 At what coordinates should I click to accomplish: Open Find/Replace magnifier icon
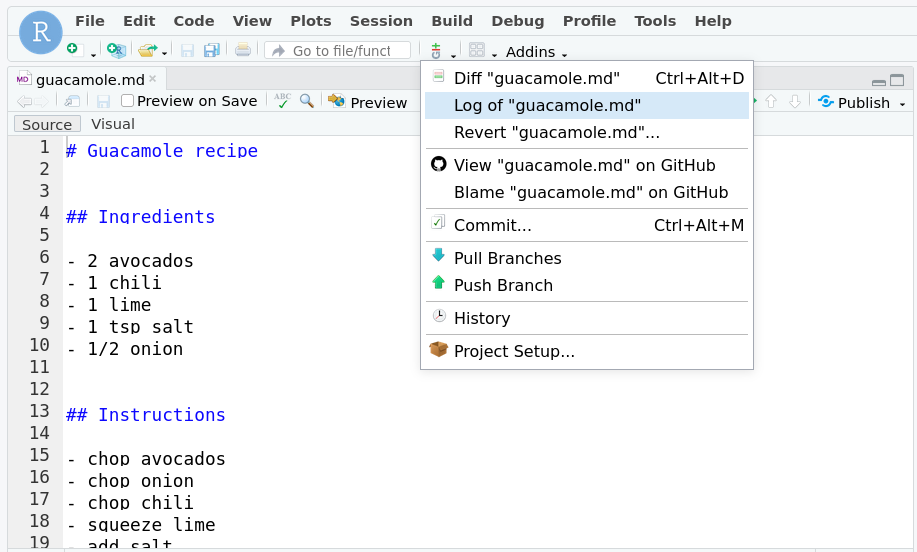[307, 101]
